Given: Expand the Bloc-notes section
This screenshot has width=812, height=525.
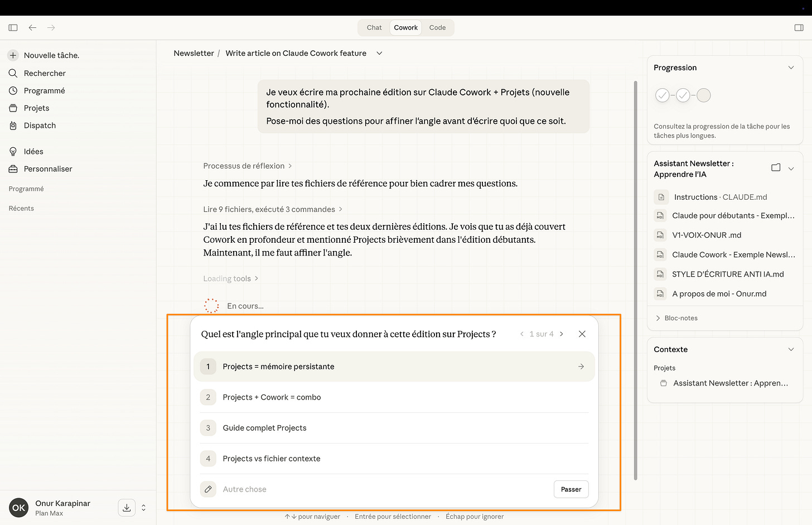Looking at the screenshot, I should click(x=676, y=318).
